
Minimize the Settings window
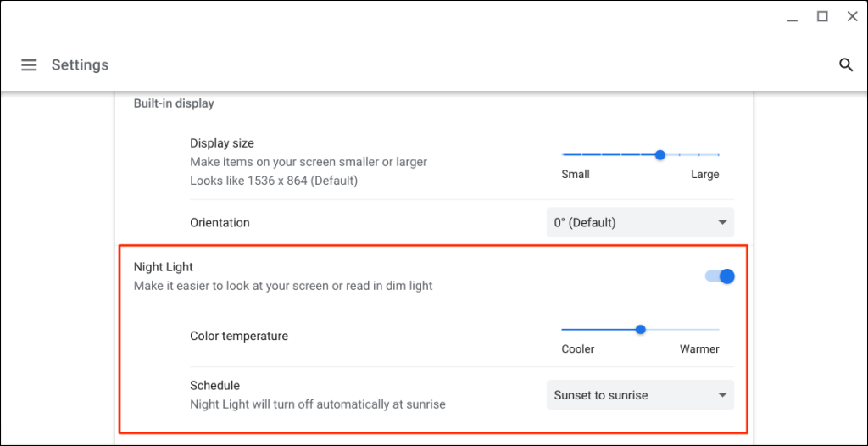tap(792, 17)
